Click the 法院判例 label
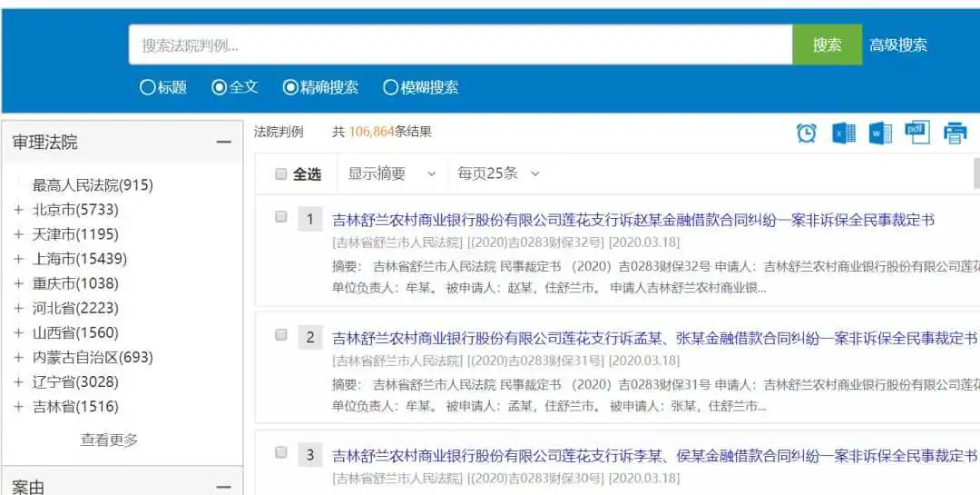 click(x=279, y=132)
